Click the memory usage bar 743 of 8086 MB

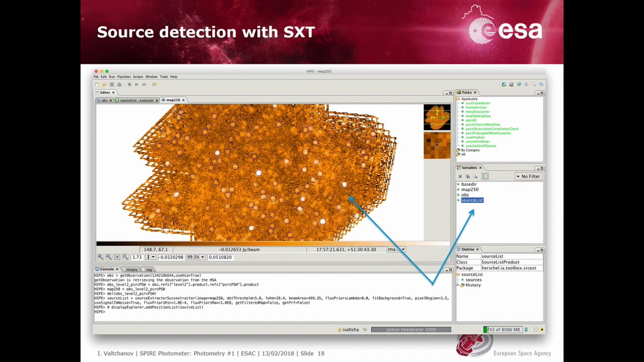click(503, 330)
